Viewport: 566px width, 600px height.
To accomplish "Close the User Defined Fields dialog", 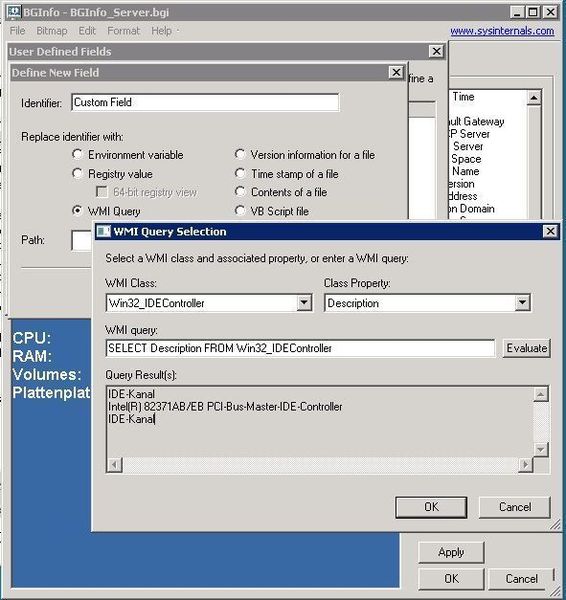I will click(x=436, y=51).
